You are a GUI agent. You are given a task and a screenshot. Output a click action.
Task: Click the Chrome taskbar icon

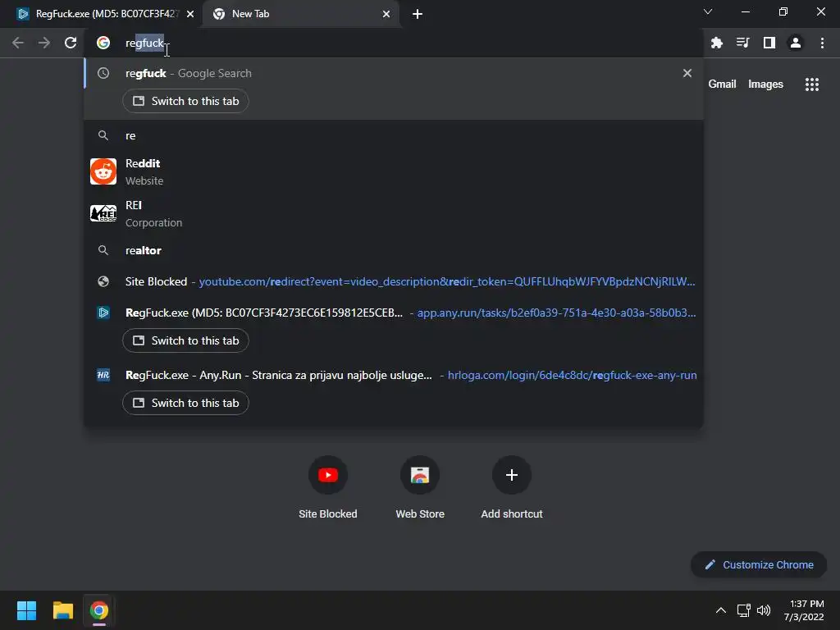[x=98, y=610]
